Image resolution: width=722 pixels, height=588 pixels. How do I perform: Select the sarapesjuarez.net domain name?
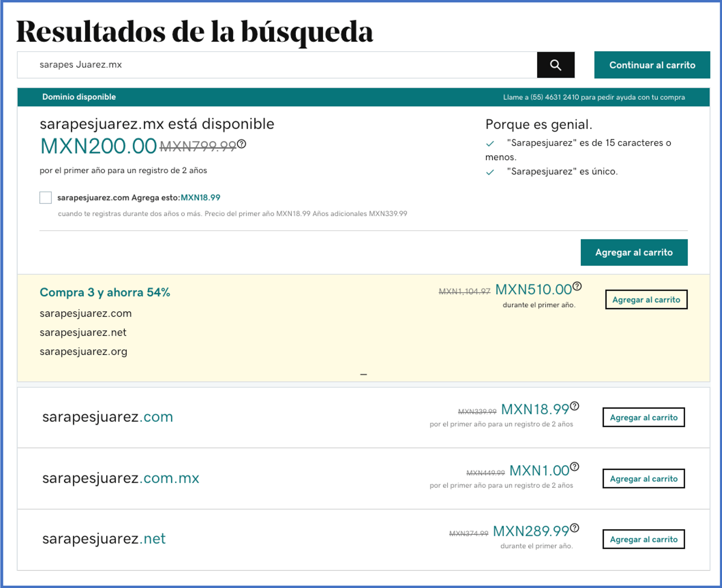click(x=104, y=538)
